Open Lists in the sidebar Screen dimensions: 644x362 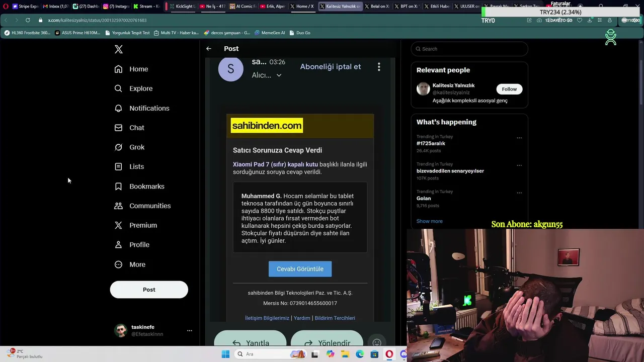point(129,166)
